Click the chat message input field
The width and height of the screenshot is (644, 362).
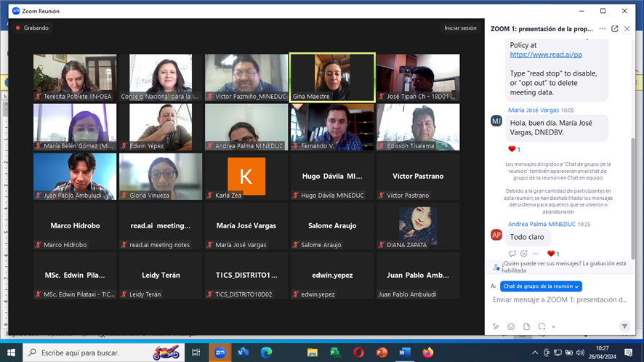point(558,299)
